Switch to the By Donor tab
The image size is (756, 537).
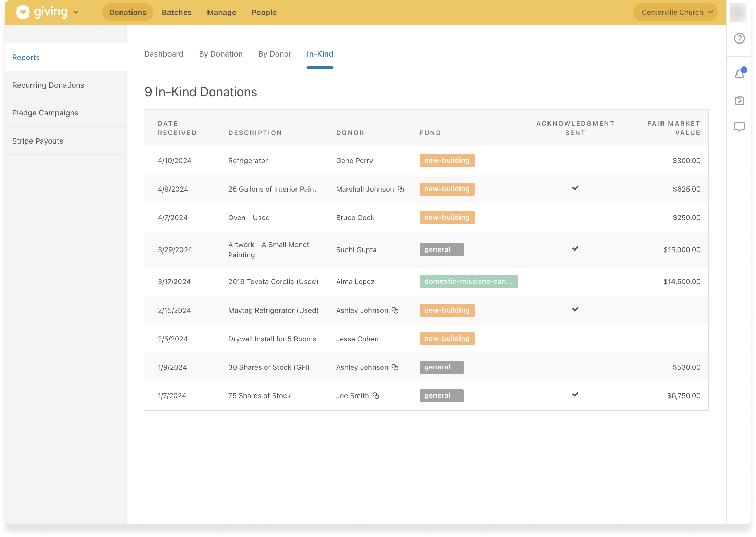point(275,54)
